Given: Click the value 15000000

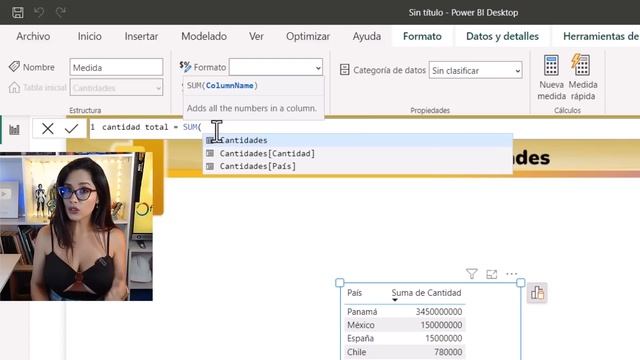Looking at the screenshot, I should pos(444,339).
